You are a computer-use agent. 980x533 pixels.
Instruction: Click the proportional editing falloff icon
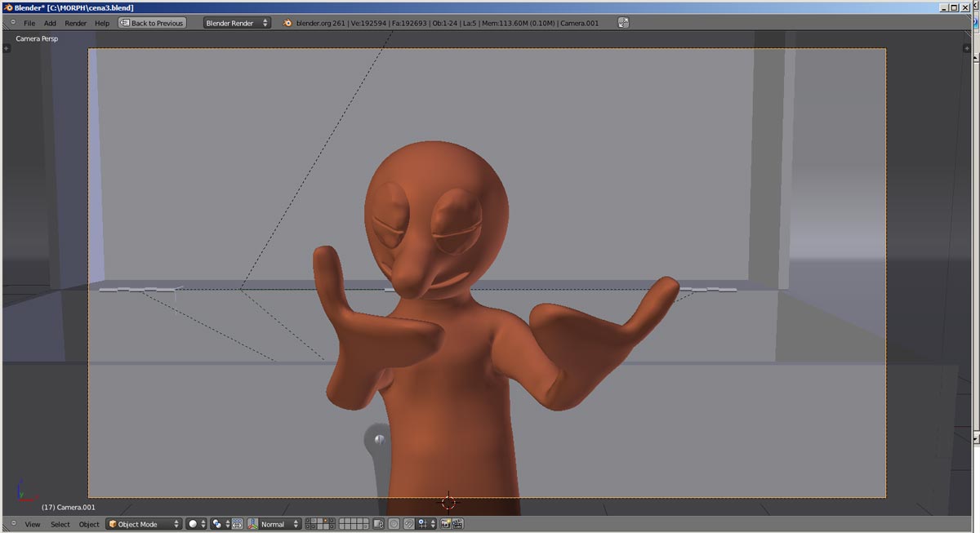coord(393,523)
